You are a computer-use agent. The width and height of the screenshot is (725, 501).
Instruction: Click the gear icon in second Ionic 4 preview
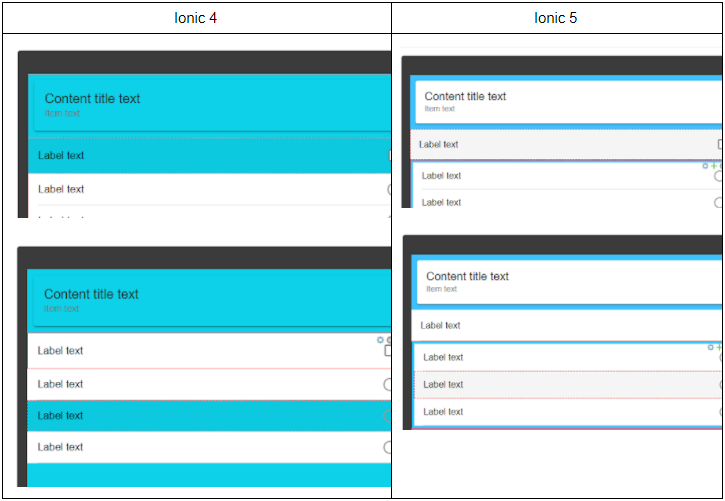tap(380, 340)
